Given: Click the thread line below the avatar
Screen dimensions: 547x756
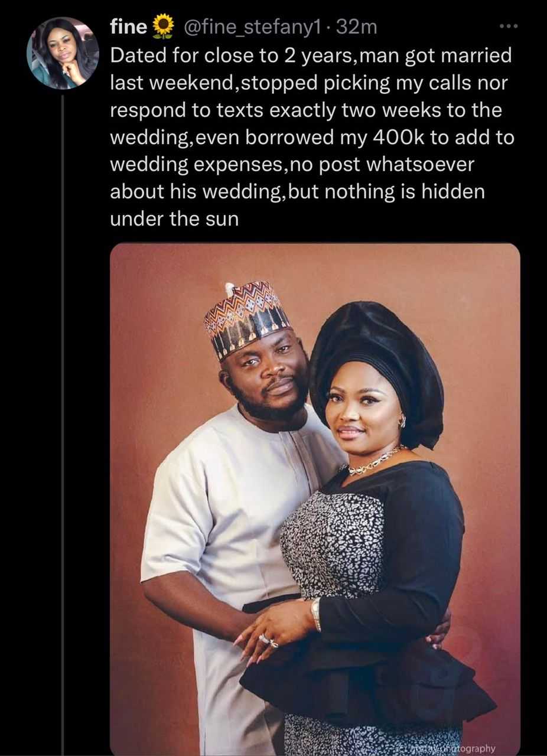Looking at the screenshot, I should click(63, 413).
